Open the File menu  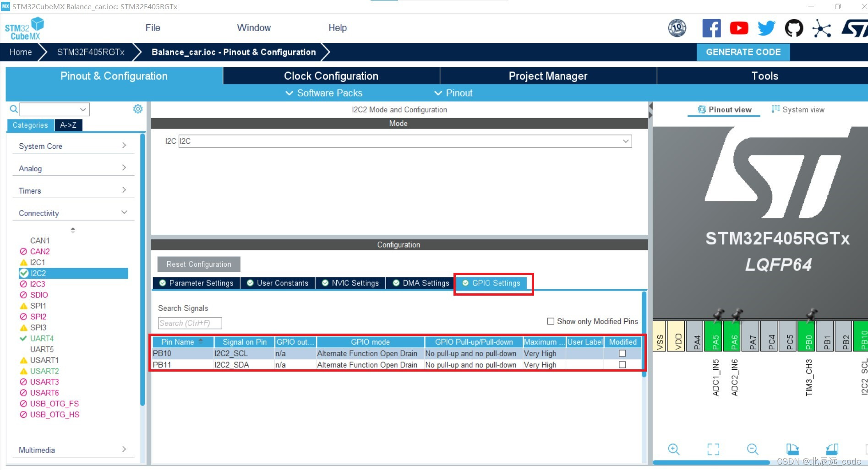point(153,28)
